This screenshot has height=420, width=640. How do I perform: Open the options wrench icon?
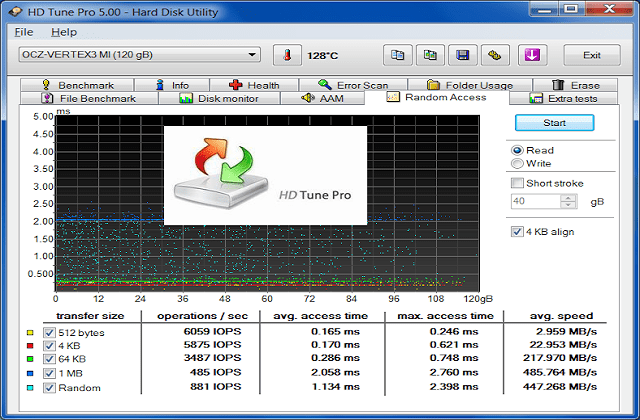(495, 55)
